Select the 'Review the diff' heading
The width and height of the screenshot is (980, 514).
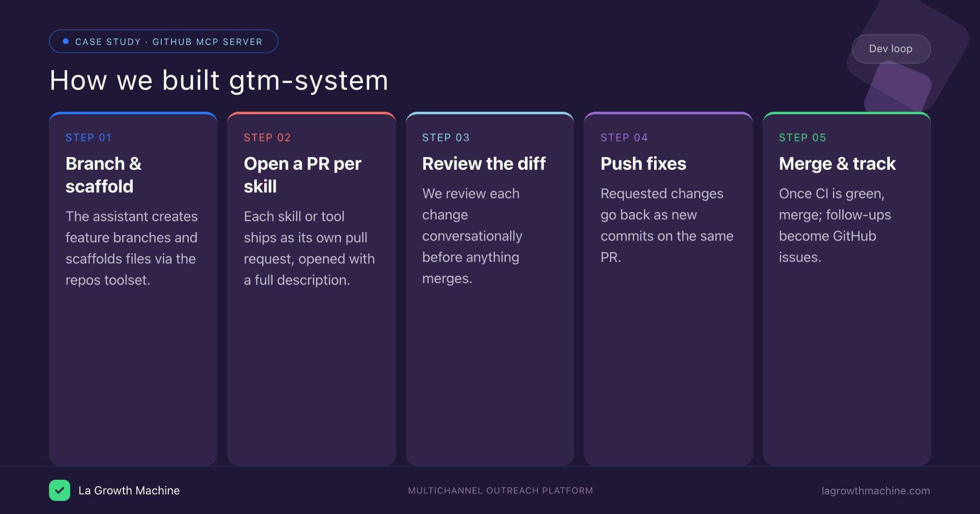click(484, 164)
